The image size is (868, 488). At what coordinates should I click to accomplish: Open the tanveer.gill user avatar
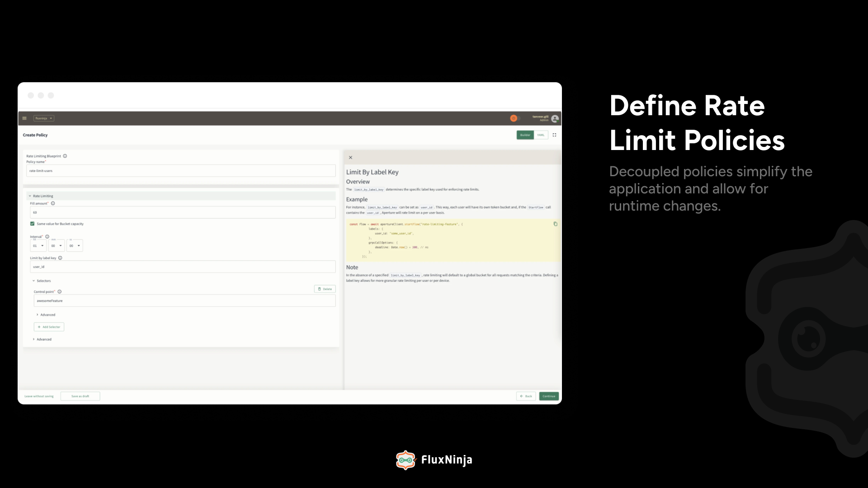click(x=555, y=118)
